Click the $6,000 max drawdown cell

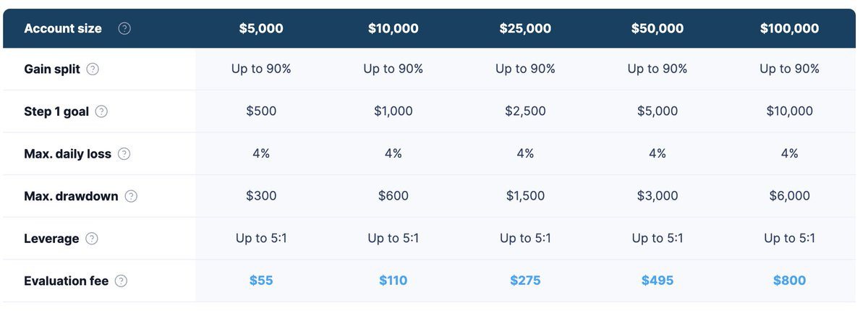(x=789, y=196)
